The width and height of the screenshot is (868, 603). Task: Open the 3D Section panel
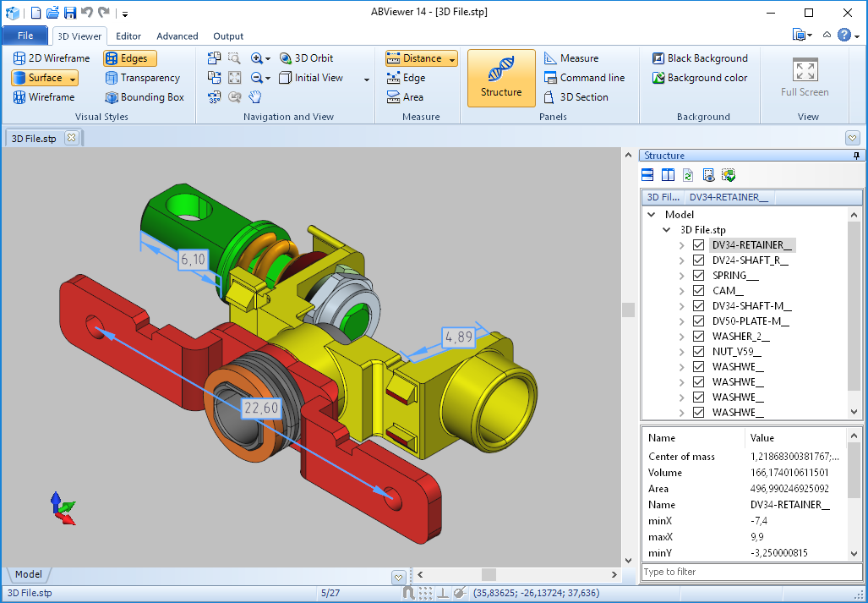[x=576, y=97]
